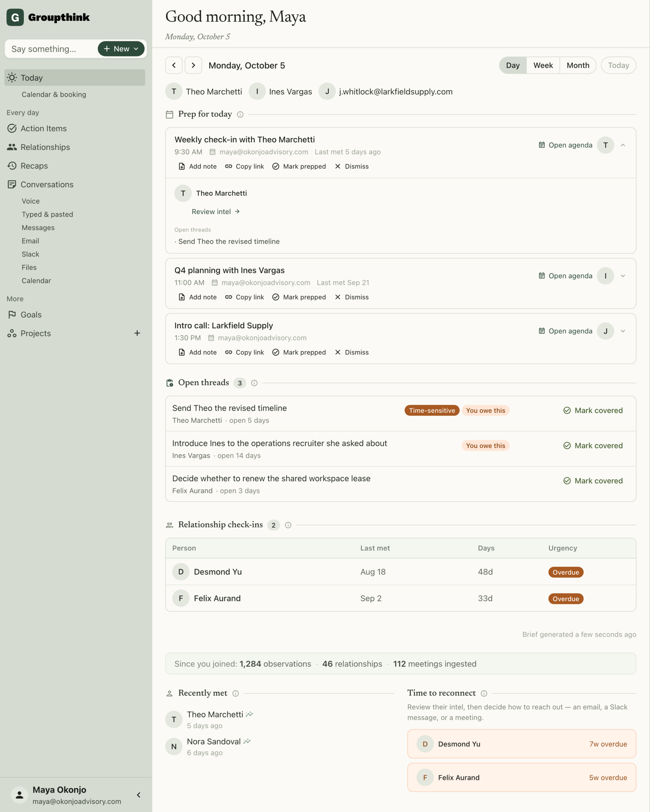
Task: Click avatar J on Larkfield intro call card
Action: [x=606, y=331]
